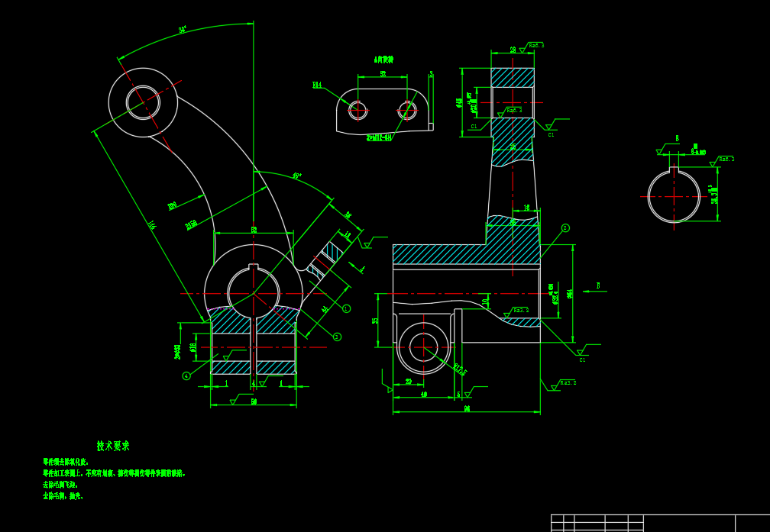Image resolution: width=770 pixels, height=532 pixels.
Task: Pick the balloon callout numbered 3
Action: (337, 337)
